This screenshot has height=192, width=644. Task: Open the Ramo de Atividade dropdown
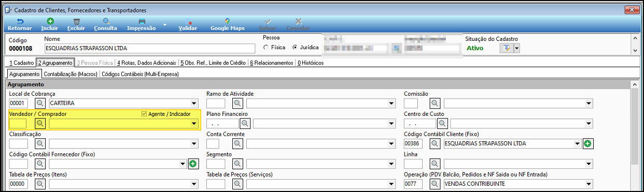pos(391,103)
